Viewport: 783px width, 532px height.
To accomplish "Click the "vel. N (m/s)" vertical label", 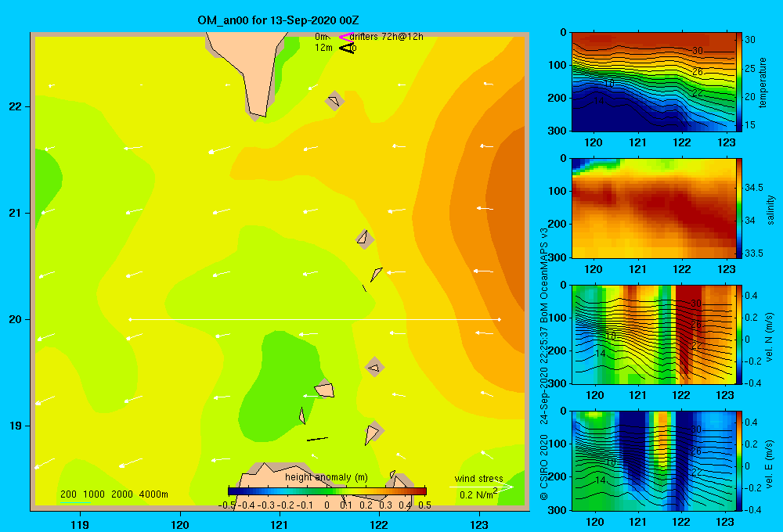I will [769, 337].
